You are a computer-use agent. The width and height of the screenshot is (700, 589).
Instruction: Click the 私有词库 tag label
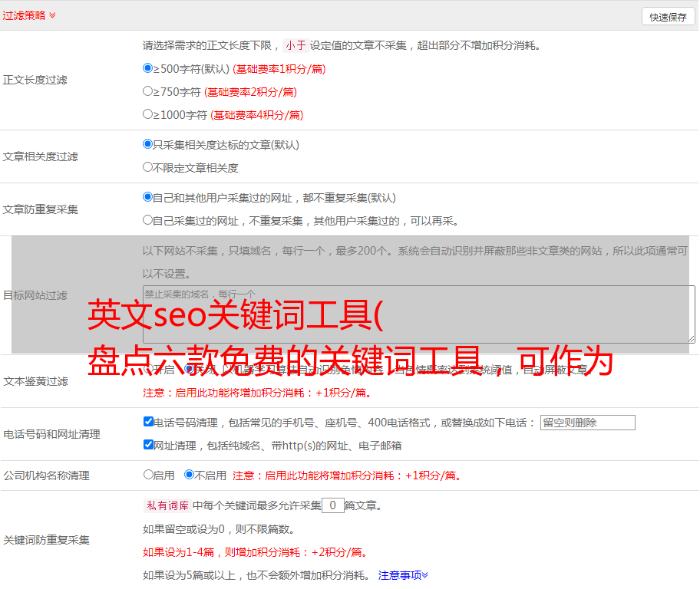tap(166, 505)
